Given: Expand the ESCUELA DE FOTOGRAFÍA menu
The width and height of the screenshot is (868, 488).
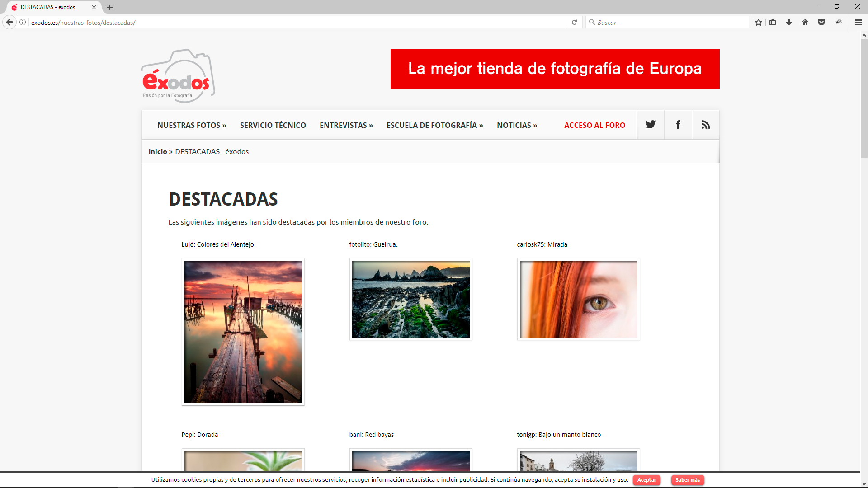Looking at the screenshot, I should tap(435, 125).
